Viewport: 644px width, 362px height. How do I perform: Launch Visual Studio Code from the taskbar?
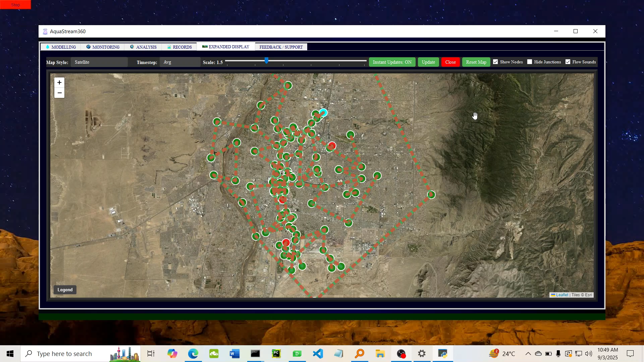[318, 354]
